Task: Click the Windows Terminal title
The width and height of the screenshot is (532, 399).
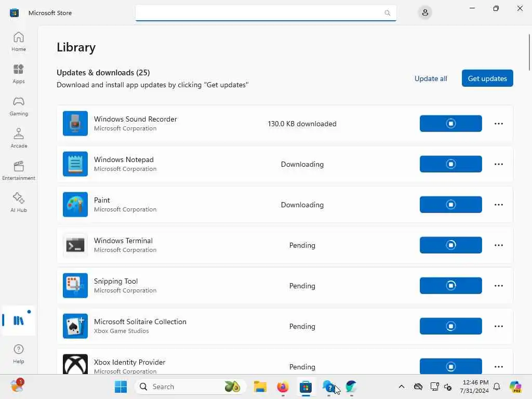Action: (123, 241)
